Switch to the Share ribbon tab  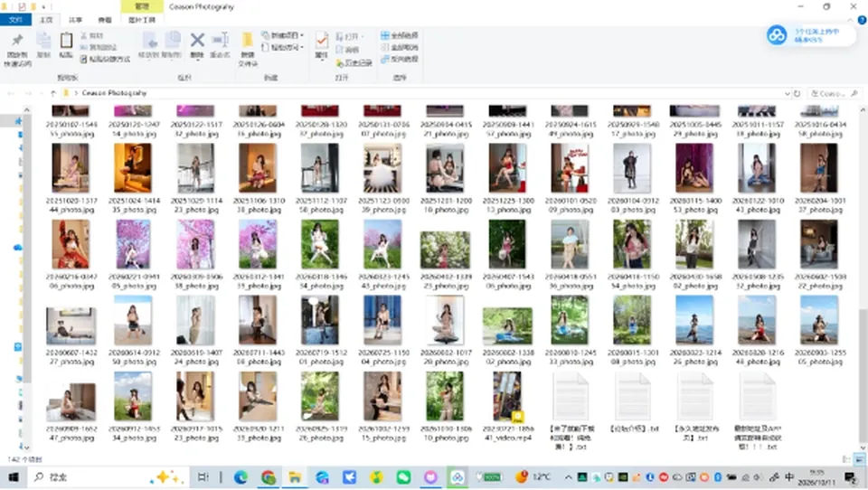tap(75, 20)
